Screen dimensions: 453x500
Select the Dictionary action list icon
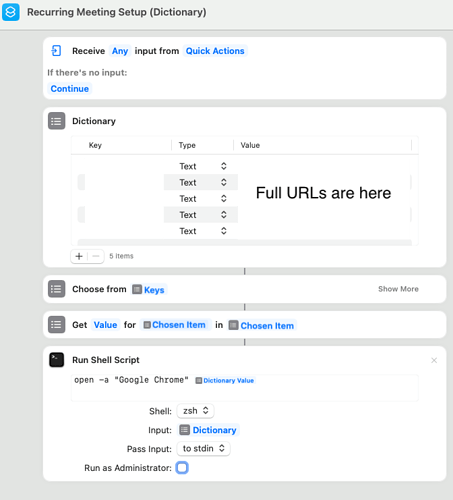pyautogui.click(x=56, y=121)
